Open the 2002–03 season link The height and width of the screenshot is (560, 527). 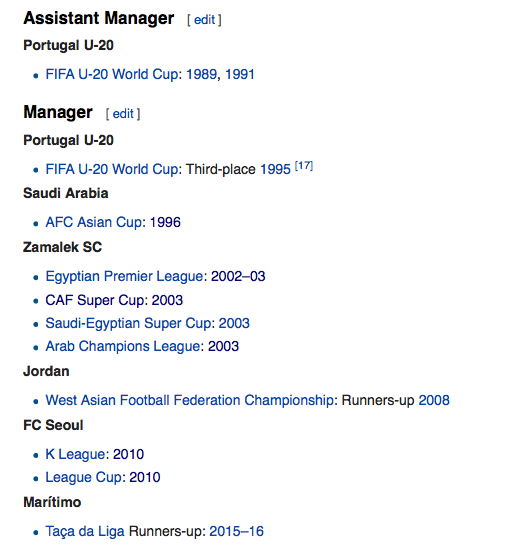click(x=238, y=276)
